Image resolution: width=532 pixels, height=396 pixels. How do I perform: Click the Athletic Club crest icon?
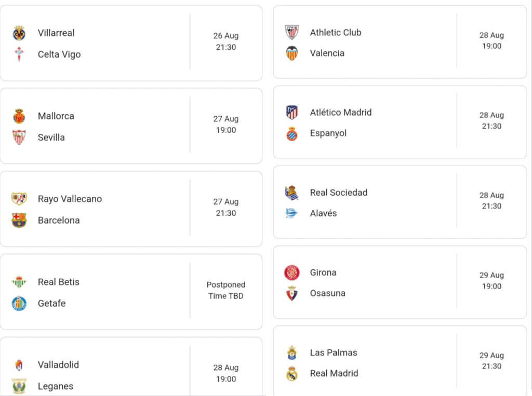pyautogui.click(x=292, y=32)
